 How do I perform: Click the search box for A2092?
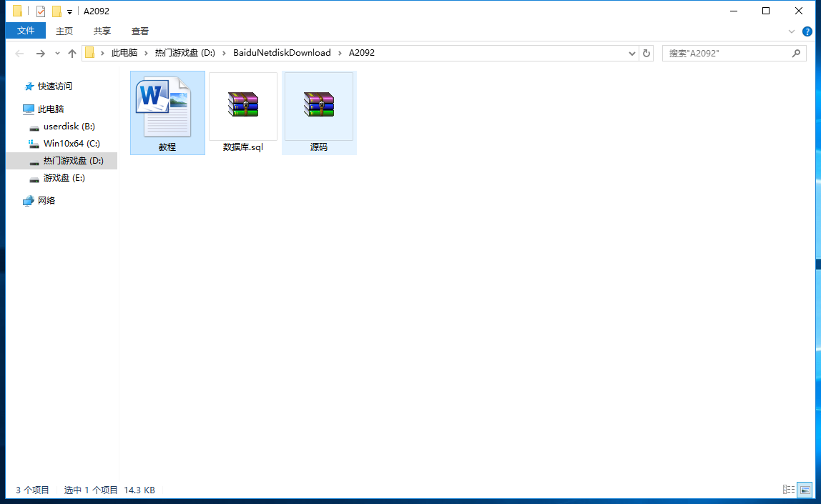pyautogui.click(x=727, y=54)
